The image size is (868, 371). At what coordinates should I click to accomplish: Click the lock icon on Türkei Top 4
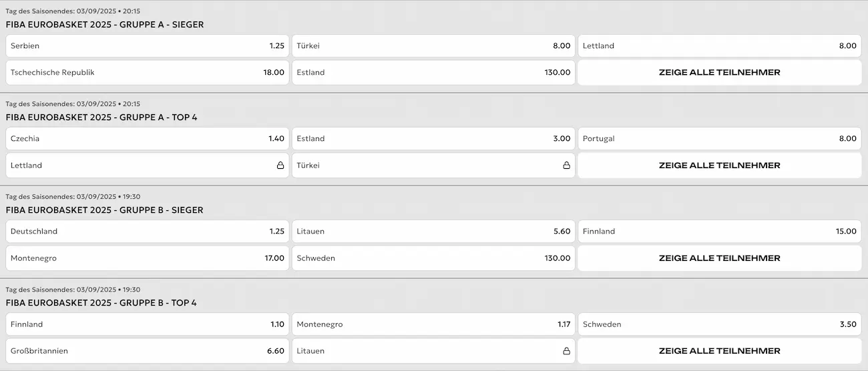point(566,165)
